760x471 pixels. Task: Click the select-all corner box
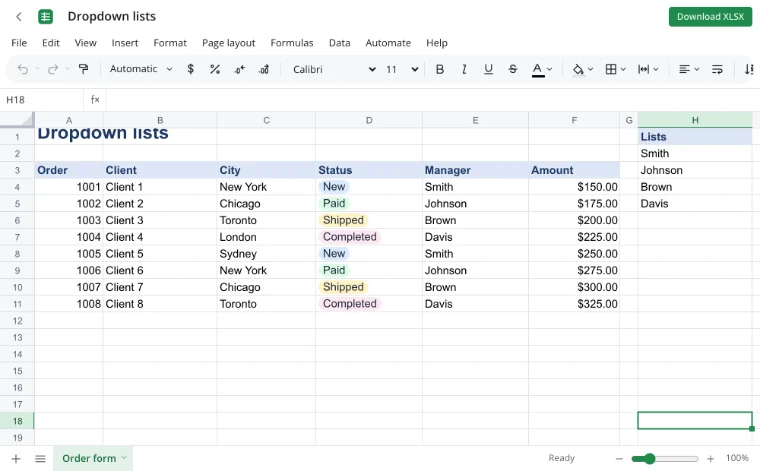coord(17,120)
